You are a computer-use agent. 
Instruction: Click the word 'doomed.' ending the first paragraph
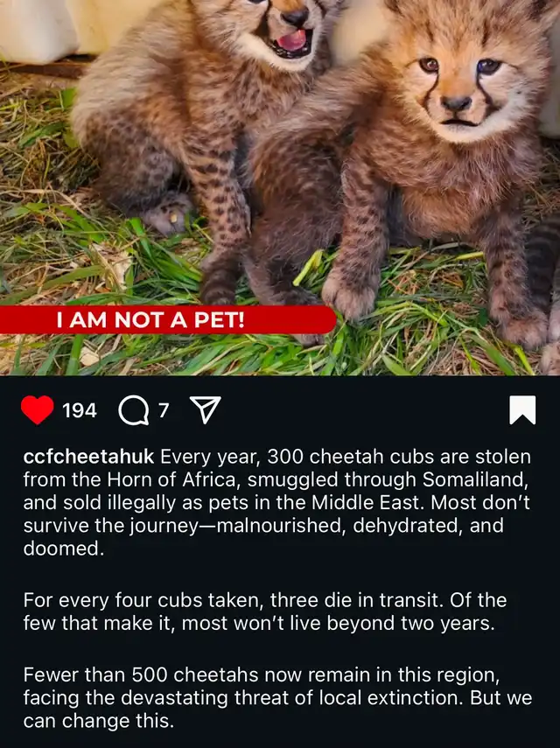click(64, 549)
